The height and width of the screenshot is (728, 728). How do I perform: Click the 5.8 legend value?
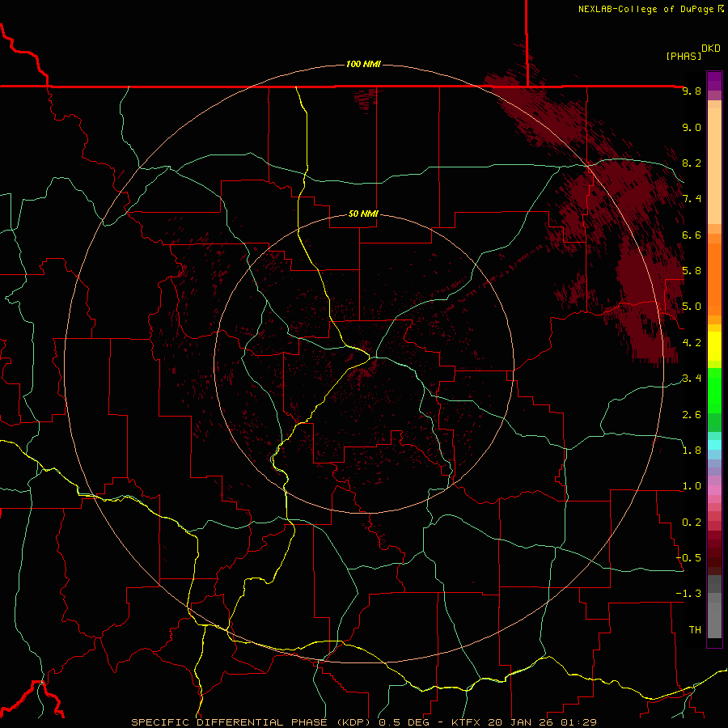[692, 270]
